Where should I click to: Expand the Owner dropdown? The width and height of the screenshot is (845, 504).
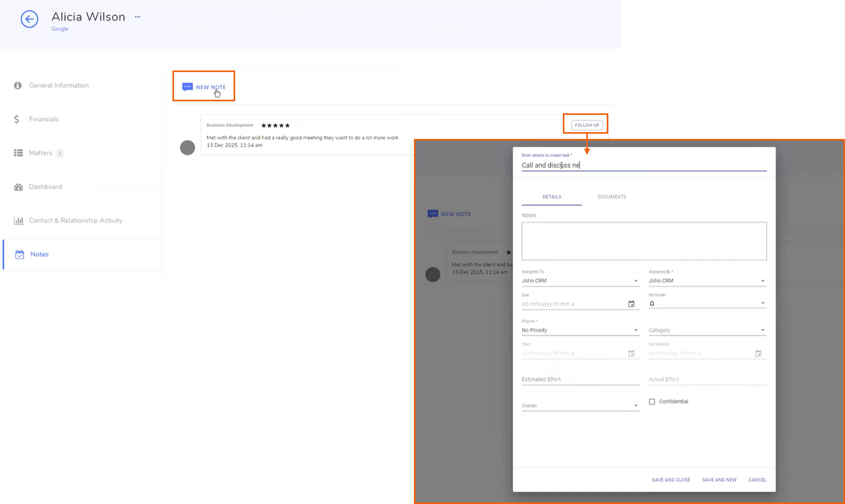tap(635, 406)
